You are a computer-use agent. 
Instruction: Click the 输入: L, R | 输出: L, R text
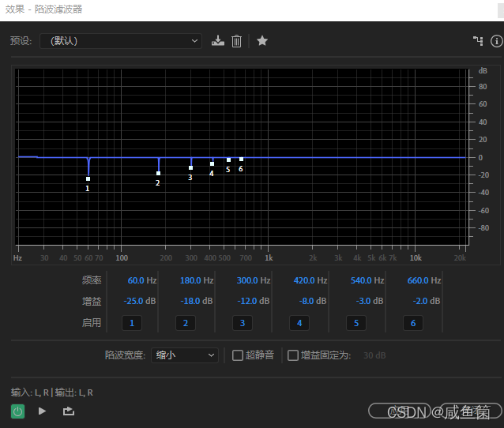pos(52,392)
